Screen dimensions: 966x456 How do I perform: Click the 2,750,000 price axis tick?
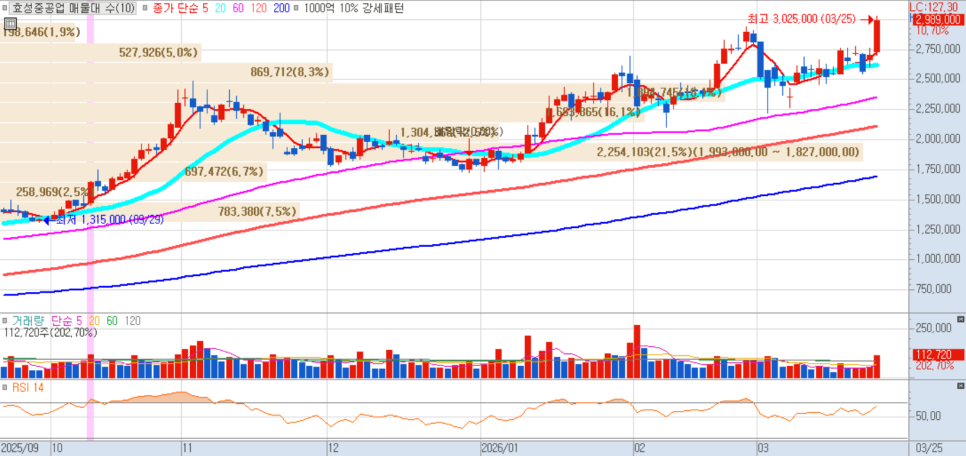pyautogui.click(x=936, y=49)
